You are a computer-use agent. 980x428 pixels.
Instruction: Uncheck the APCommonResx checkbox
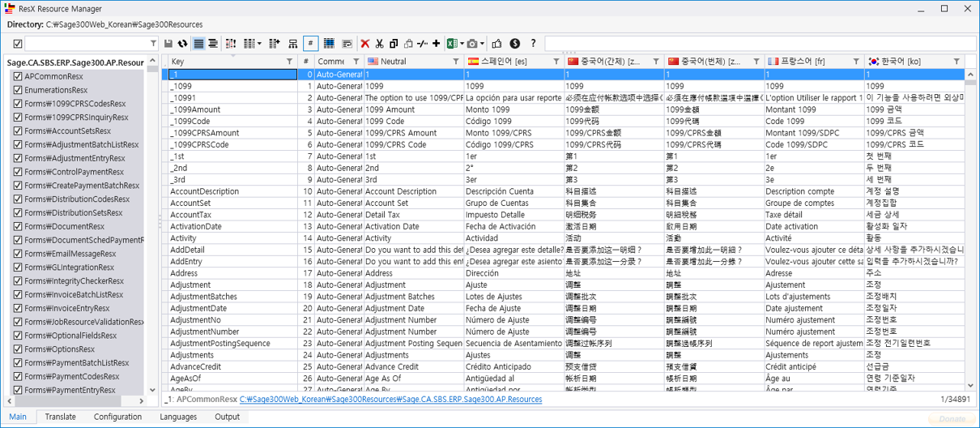tap(18, 76)
